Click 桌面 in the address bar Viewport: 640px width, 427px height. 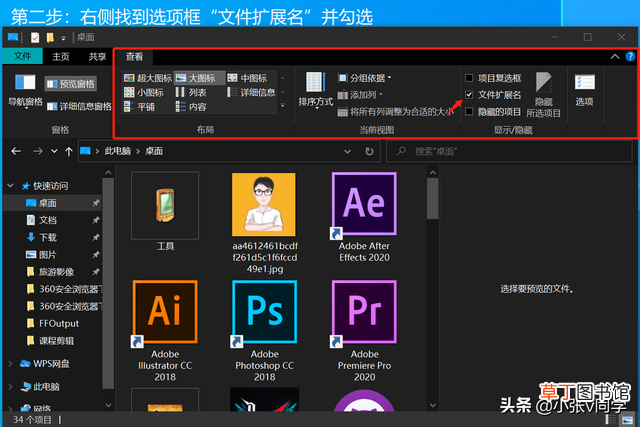tap(154, 151)
